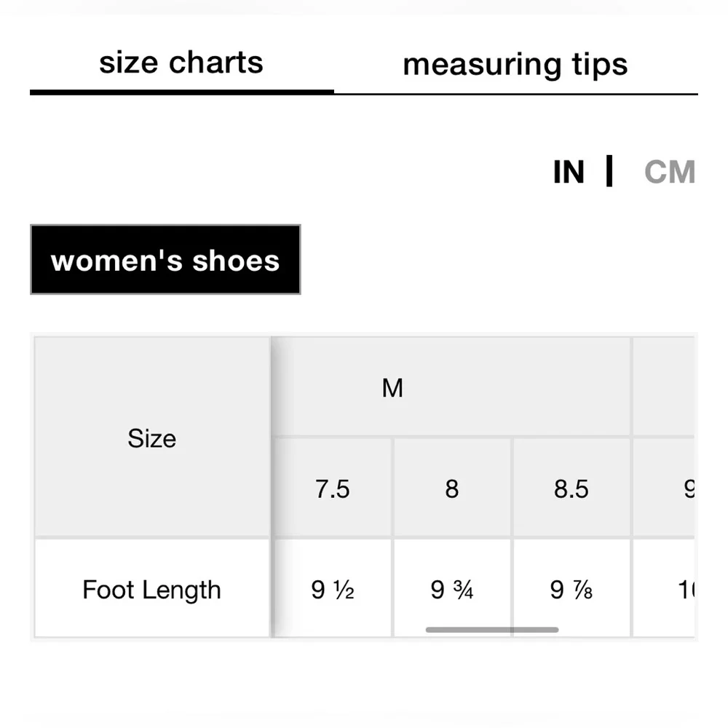Click the cut-off header cell right of M
This screenshot has height=728, width=728.
664,387
